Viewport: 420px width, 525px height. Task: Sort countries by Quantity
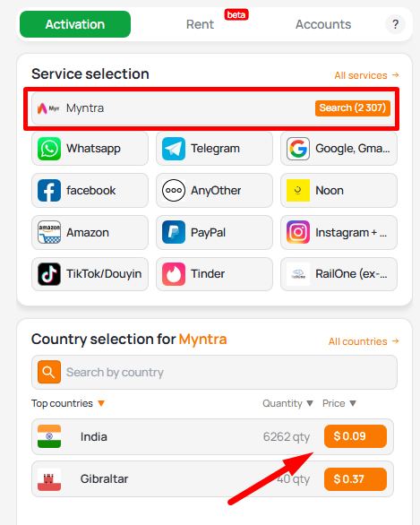pos(287,403)
